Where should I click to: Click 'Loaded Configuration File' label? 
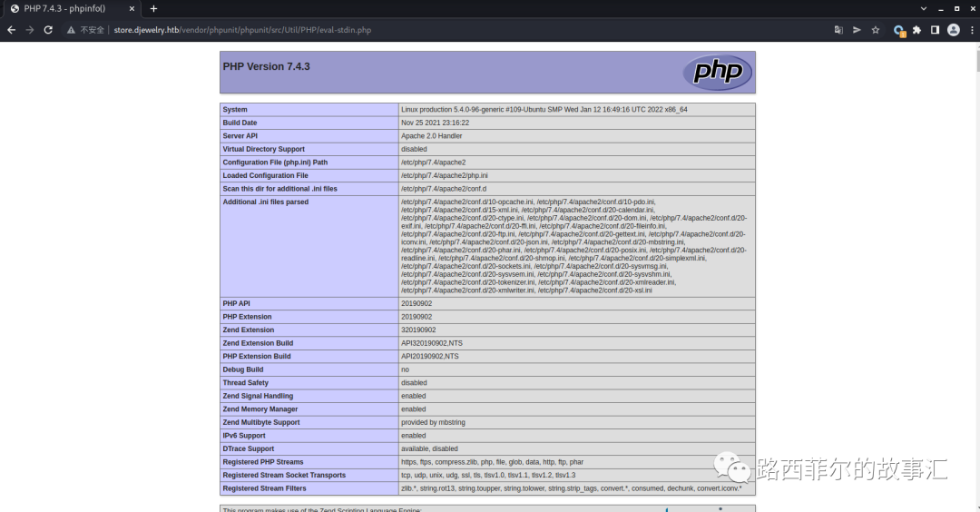(266, 175)
